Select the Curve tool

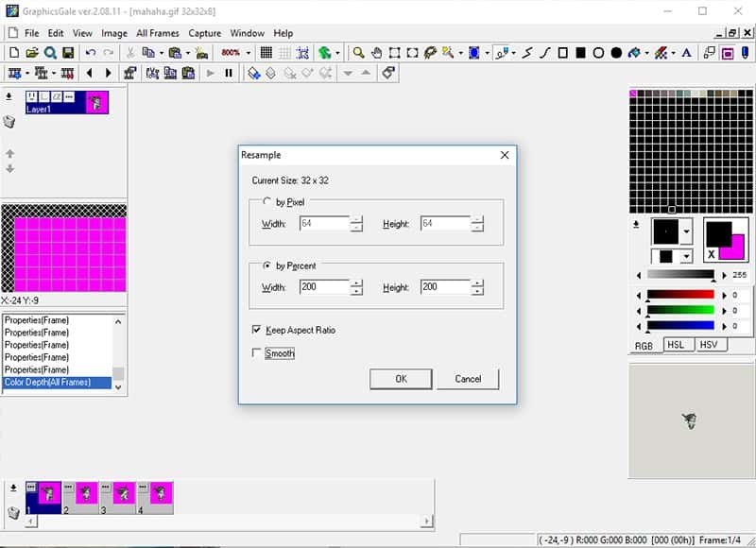pos(545,53)
